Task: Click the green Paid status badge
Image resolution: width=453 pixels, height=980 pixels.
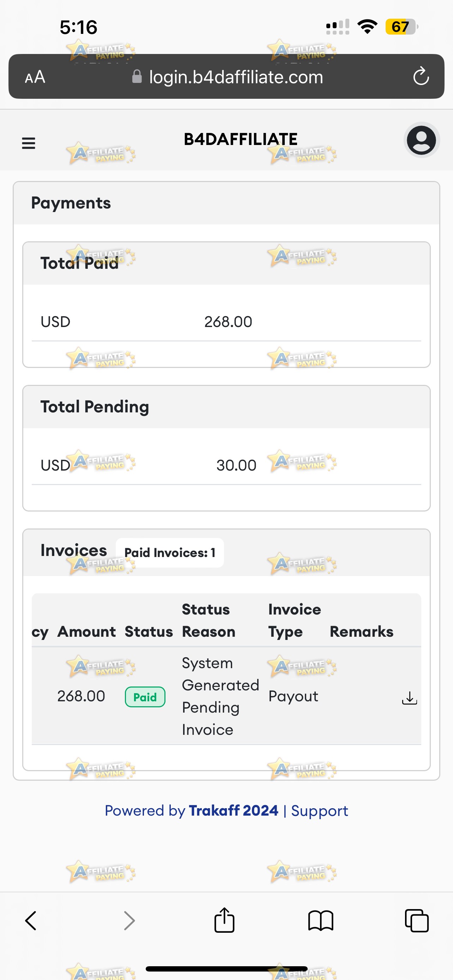Action: point(145,697)
